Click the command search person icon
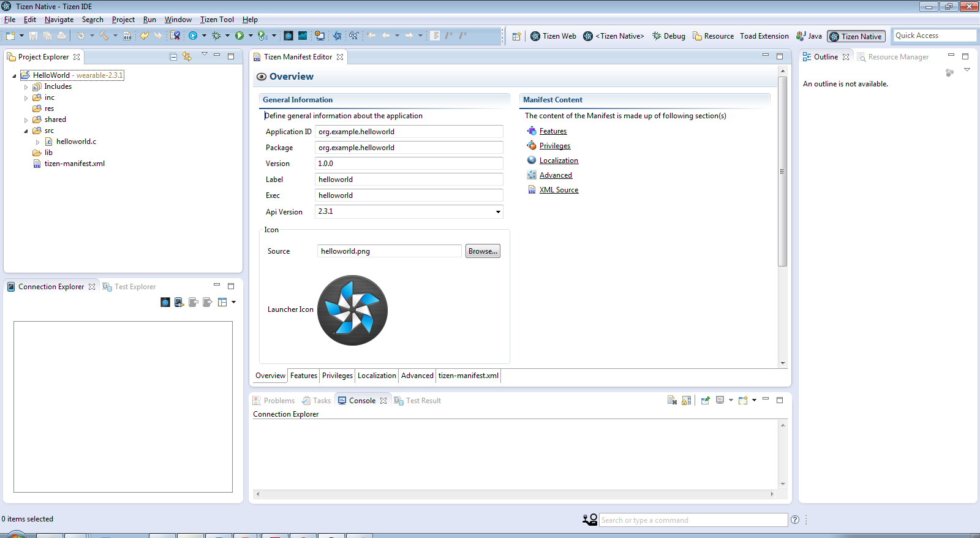Viewport: 980px width, 538px height. [x=590, y=520]
